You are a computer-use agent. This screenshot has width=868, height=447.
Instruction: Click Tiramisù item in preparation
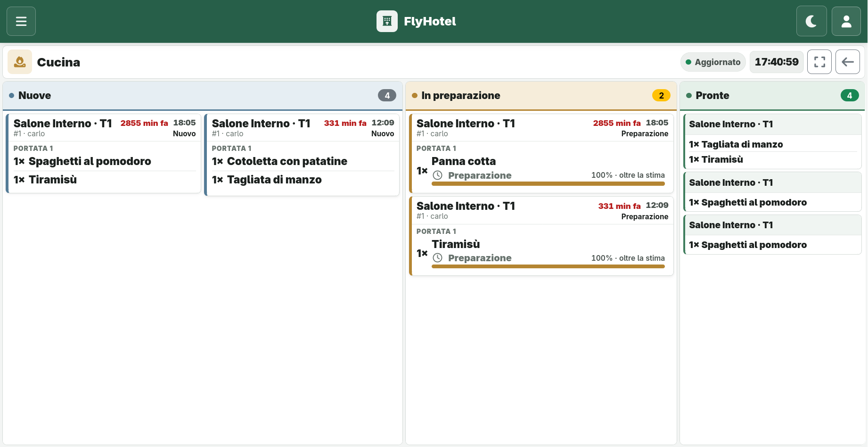coord(456,244)
